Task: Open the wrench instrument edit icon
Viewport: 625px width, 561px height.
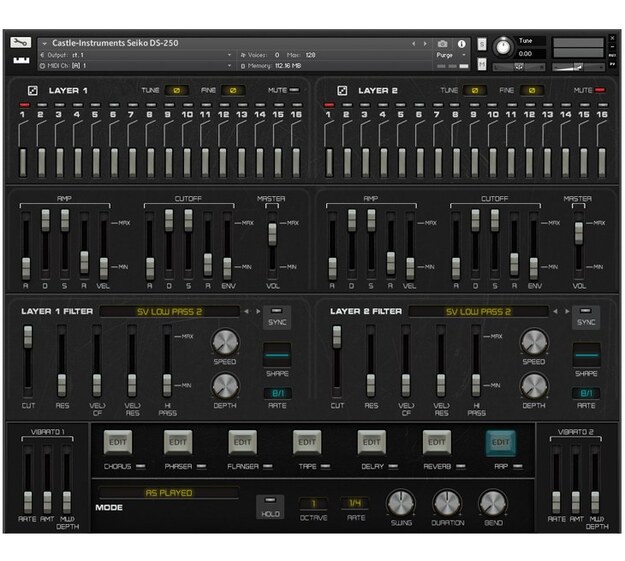Action: tap(20, 42)
